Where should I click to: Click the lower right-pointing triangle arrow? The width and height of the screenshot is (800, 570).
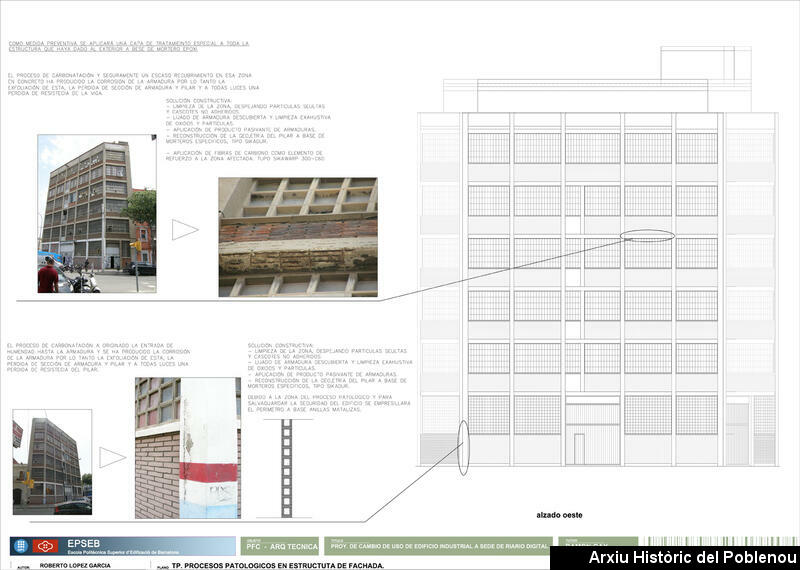pyautogui.click(x=113, y=457)
